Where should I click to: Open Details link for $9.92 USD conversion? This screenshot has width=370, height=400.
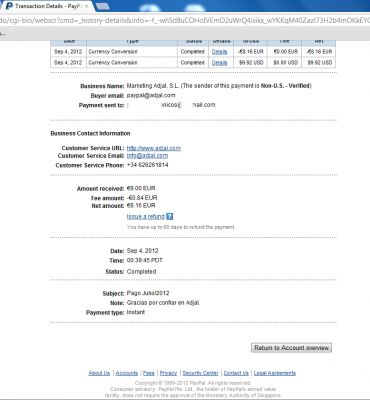[x=219, y=63]
